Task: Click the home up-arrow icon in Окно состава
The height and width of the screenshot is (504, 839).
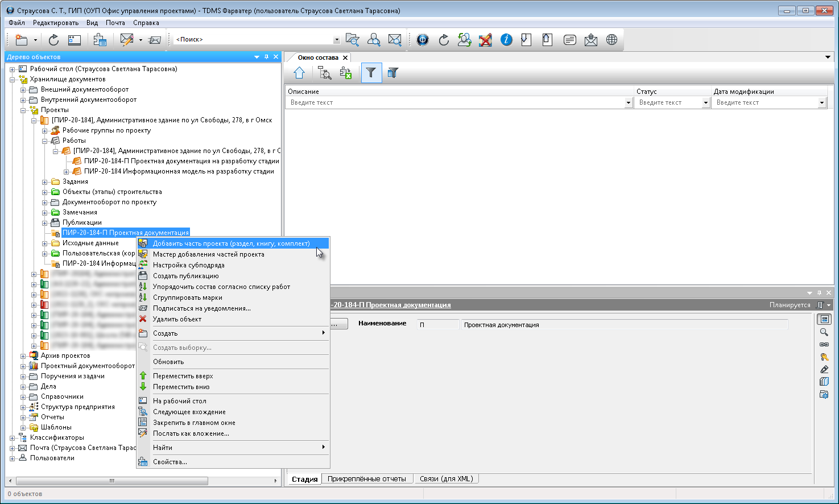Action: (299, 73)
